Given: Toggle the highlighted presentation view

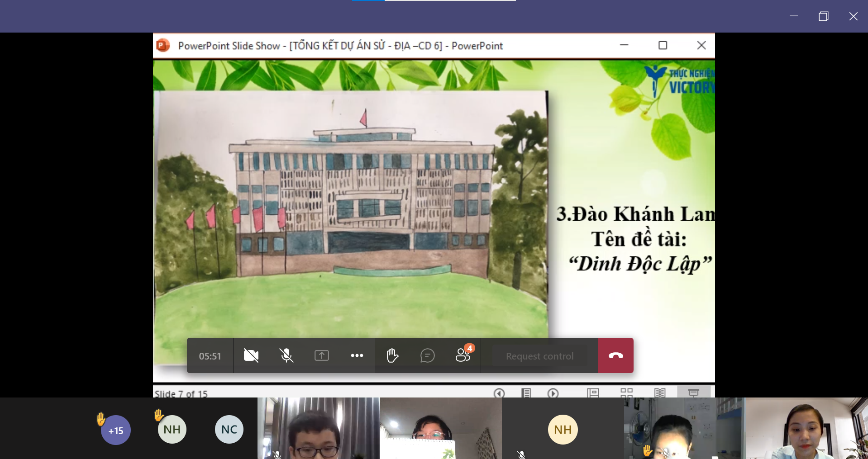Looking at the screenshot, I should (x=694, y=393).
